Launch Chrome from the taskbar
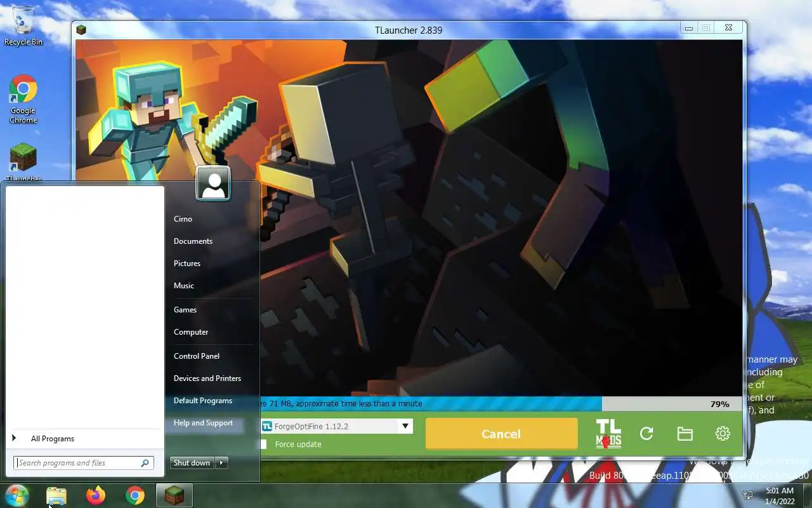 (x=134, y=495)
